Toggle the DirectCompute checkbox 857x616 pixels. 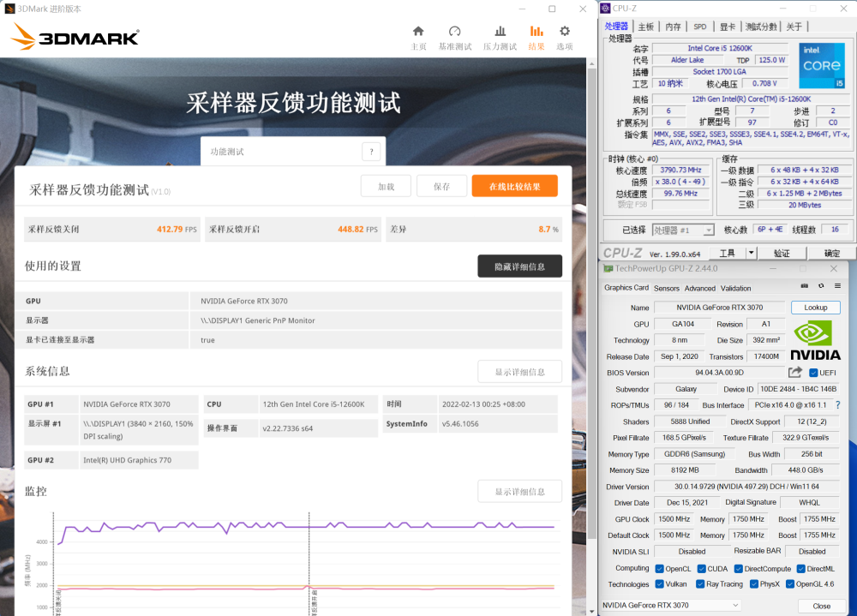click(739, 568)
